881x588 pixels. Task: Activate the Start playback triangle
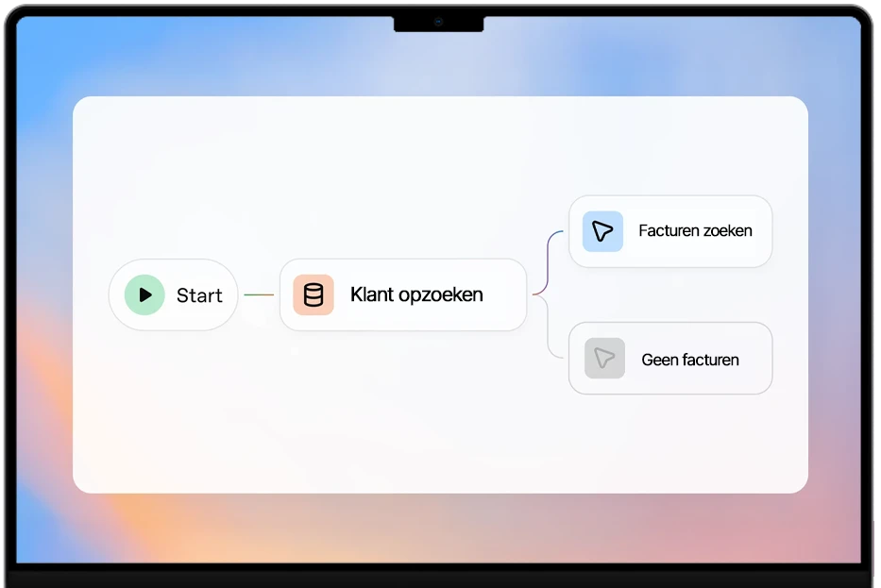[144, 294]
